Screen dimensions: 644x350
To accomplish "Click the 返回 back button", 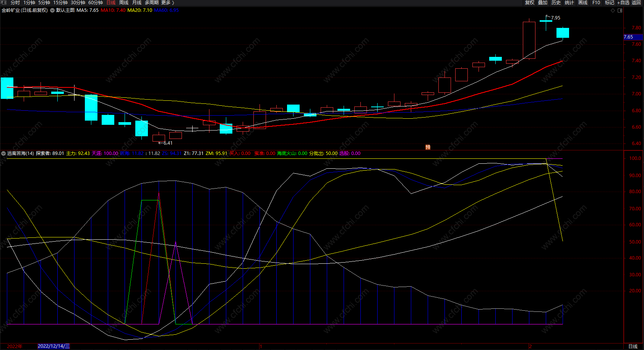I will [636, 3].
